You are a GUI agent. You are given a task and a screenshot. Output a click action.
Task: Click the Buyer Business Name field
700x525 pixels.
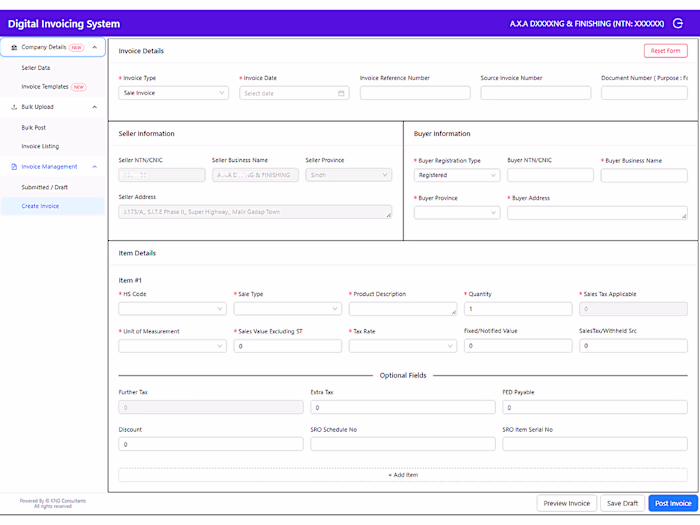644,175
